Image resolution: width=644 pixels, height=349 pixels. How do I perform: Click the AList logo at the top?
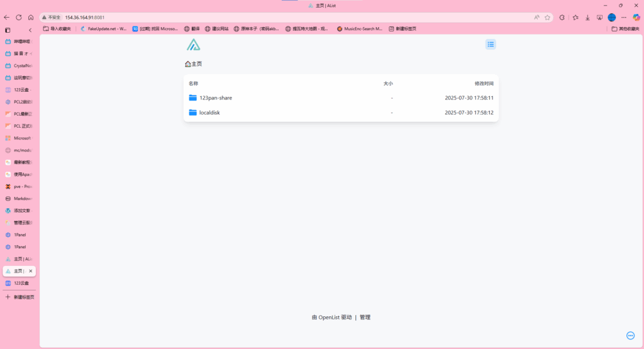[193, 44]
